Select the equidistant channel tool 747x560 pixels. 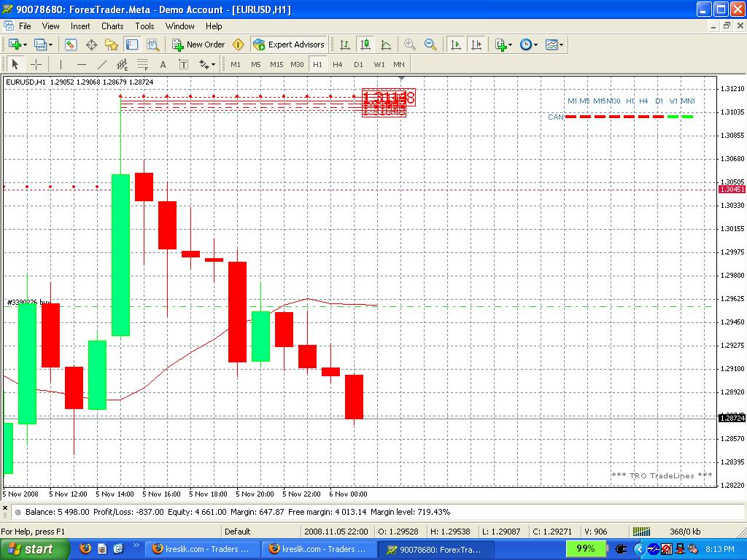point(123,64)
